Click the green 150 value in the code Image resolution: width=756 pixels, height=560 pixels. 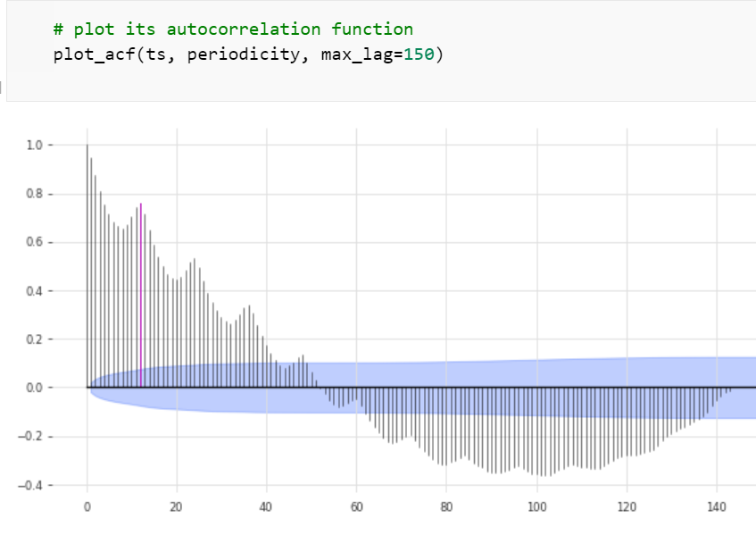coord(419,54)
